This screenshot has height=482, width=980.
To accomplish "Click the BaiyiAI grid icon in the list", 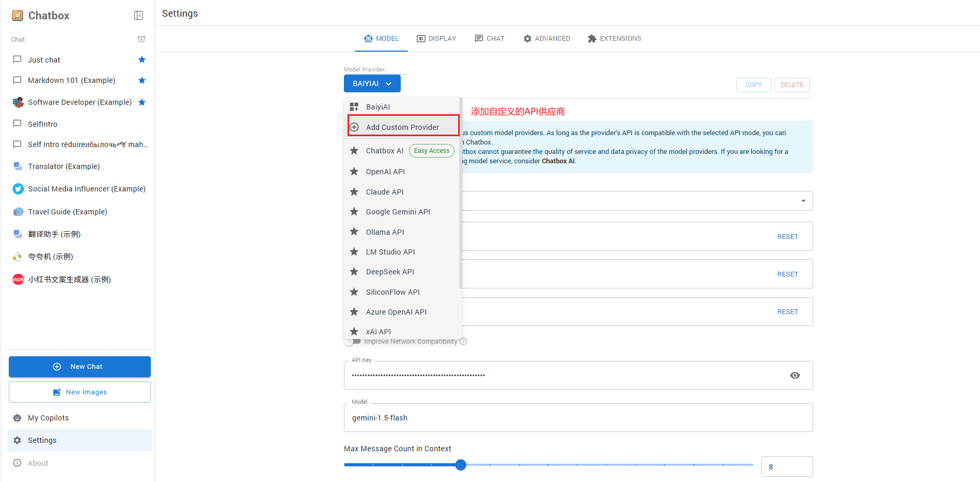I will (354, 106).
